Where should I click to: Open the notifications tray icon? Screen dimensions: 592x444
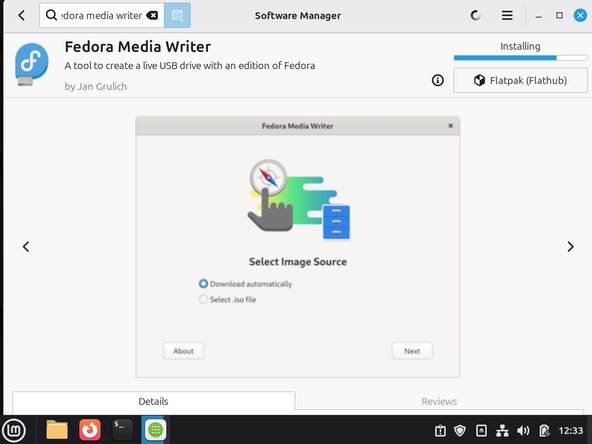point(440,430)
